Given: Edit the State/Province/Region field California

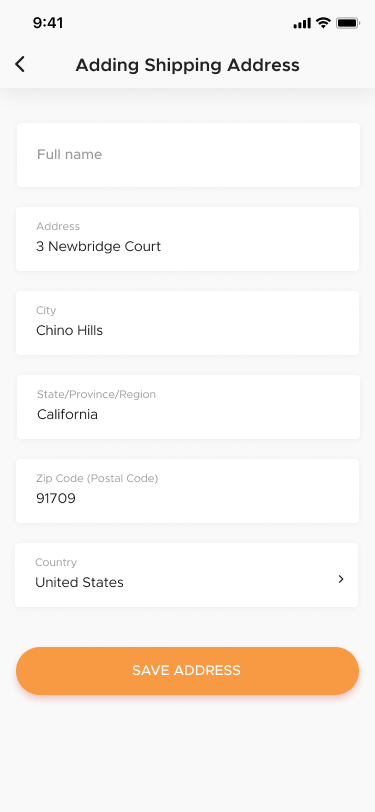Looking at the screenshot, I should (x=188, y=407).
